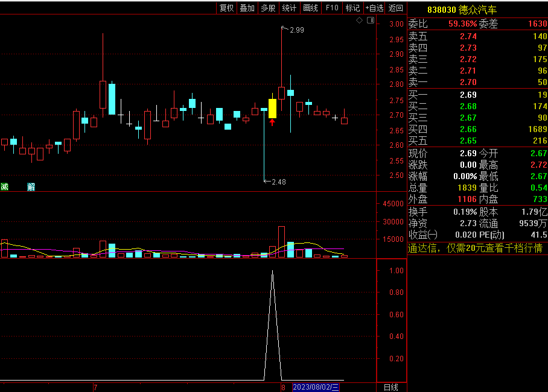The image size is (548, 392).
Task: Click stock title 838030 德众汽车
Action: point(462,10)
